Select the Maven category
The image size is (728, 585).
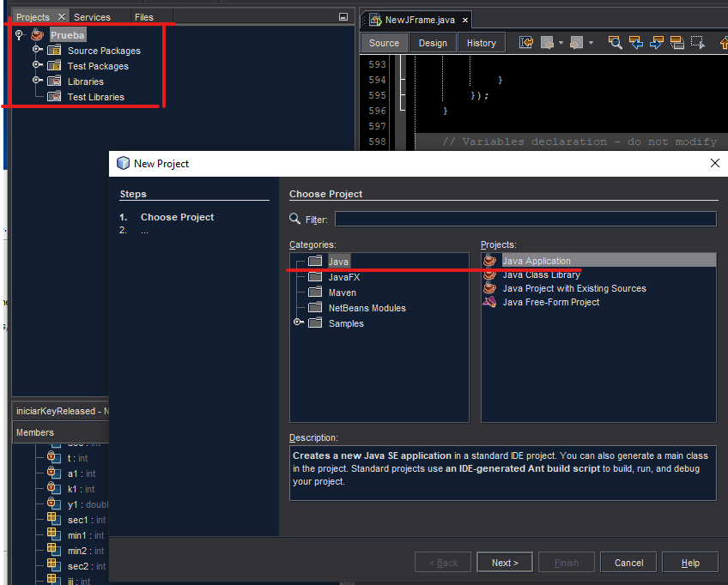point(343,292)
